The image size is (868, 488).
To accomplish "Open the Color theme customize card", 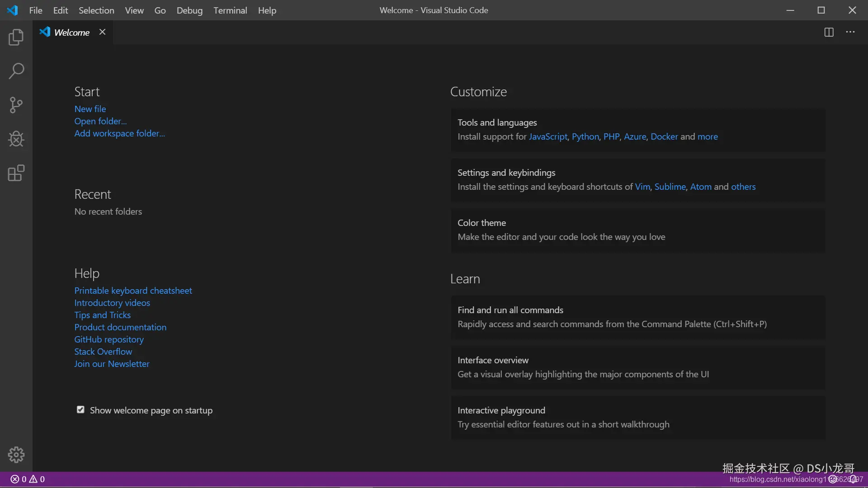I will [x=638, y=230].
